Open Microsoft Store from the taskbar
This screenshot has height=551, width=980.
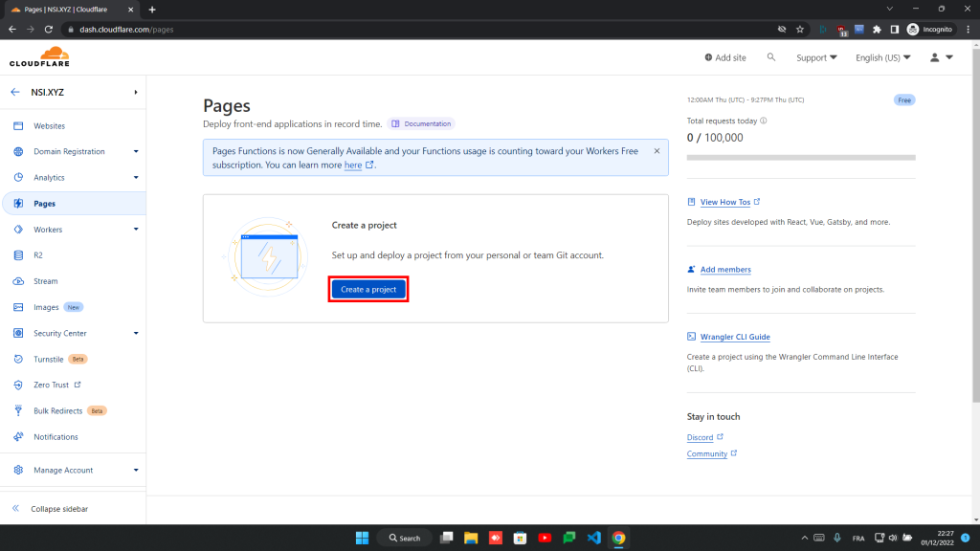(520, 538)
